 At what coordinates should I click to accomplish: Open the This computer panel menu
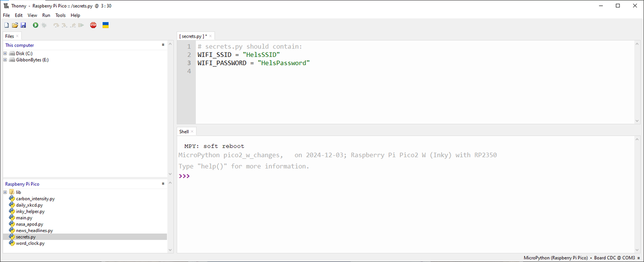[x=163, y=45]
